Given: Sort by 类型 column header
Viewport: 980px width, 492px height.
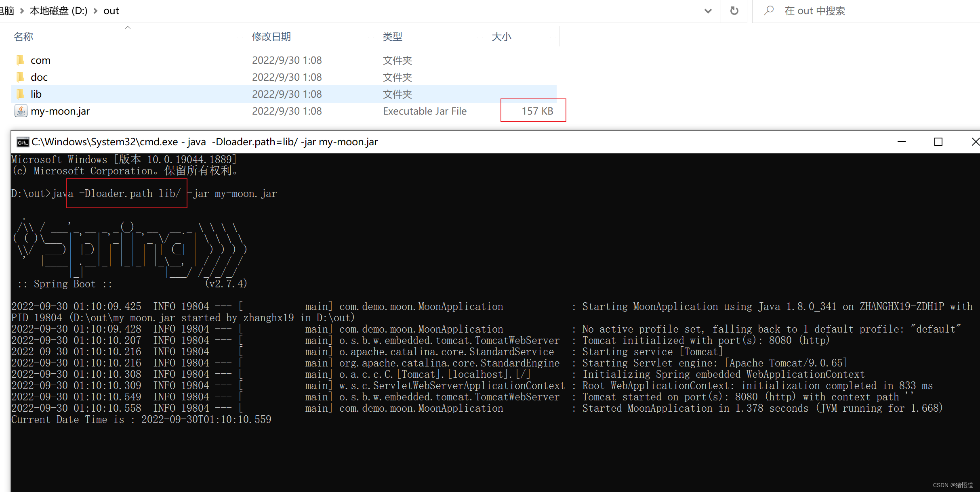Looking at the screenshot, I should [393, 37].
